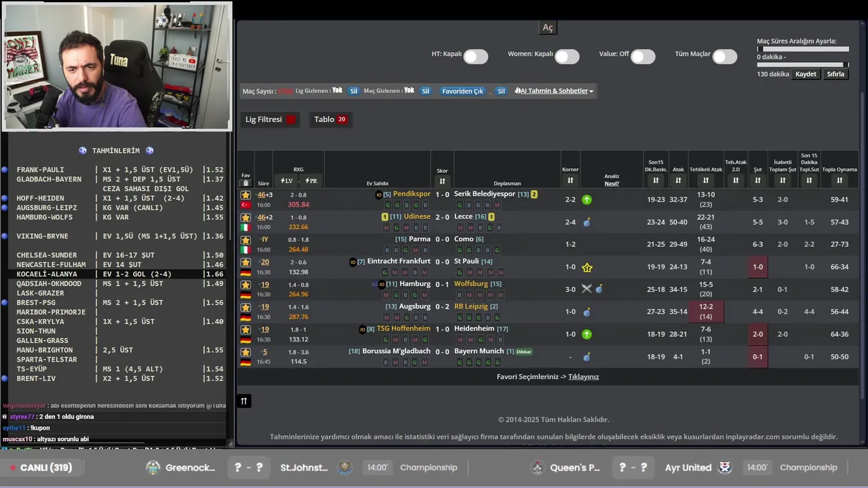The width and height of the screenshot is (868, 488).
Task: Click the trash icon under Fav header
Action: pyautogui.click(x=245, y=183)
